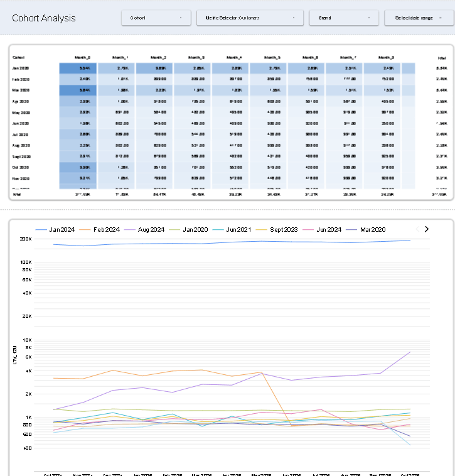455x476 pixels.
Task: Click the Month_2 cell in Jan 2020 row
Action: pos(154,68)
